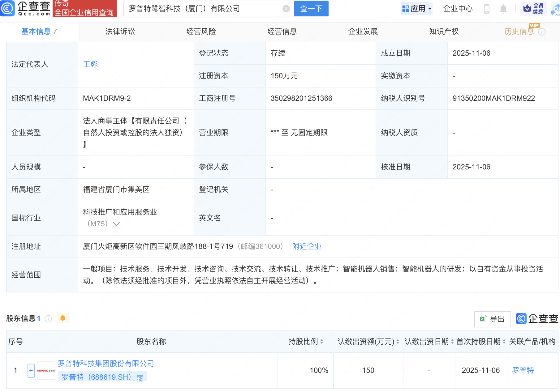Expand shareholder row with plus button
This screenshot has width=560, height=392.
click(31, 370)
